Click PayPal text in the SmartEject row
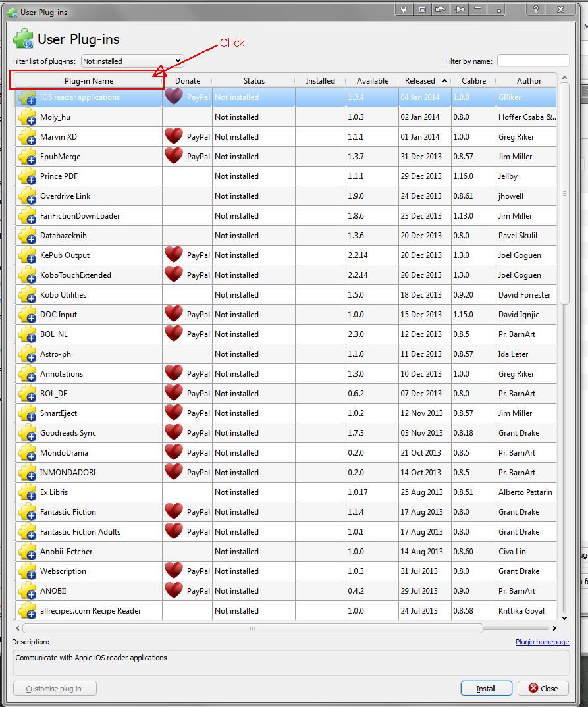Viewport: 588px width, 707px height. (x=198, y=413)
